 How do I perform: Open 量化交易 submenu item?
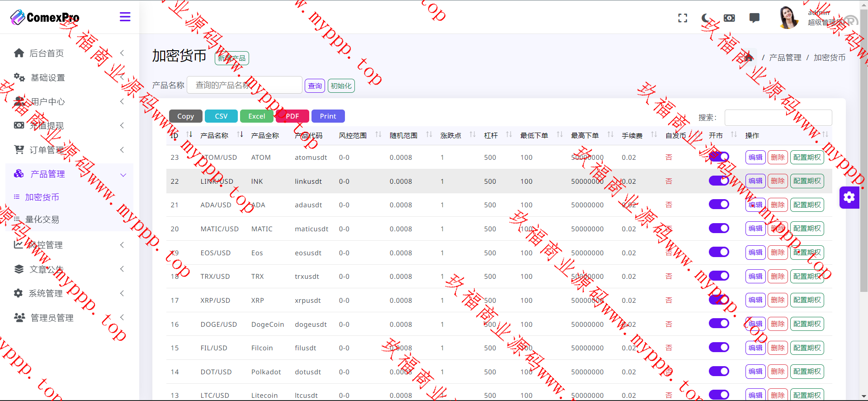tap(42, 220)
